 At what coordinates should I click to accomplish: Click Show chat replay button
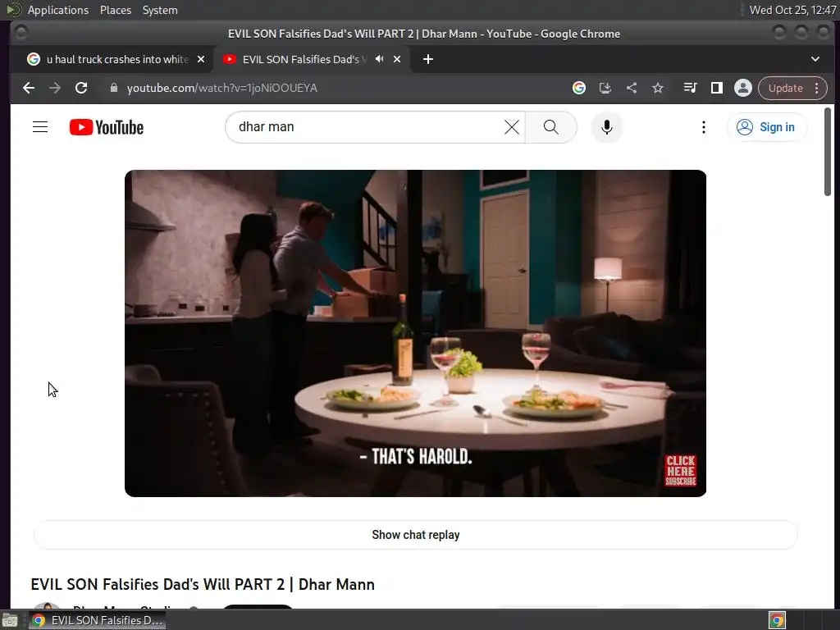pyautogui.click(x=416, y=535)
